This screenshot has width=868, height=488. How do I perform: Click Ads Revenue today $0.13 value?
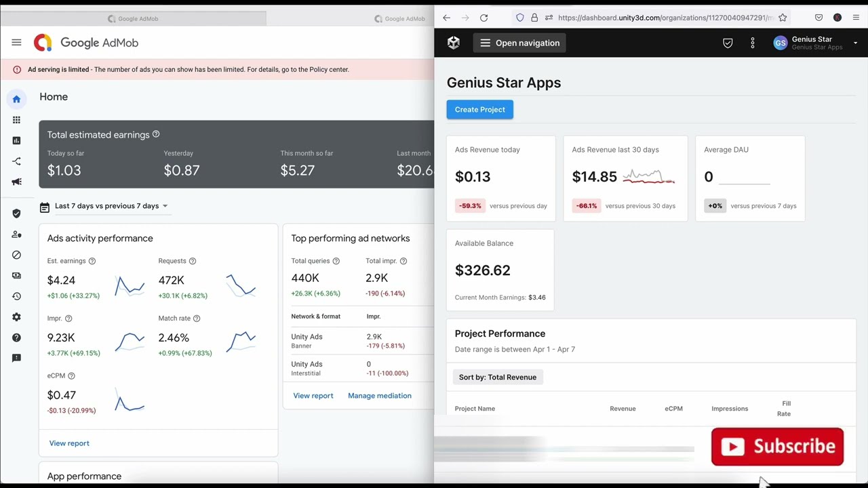click(473, 177)
